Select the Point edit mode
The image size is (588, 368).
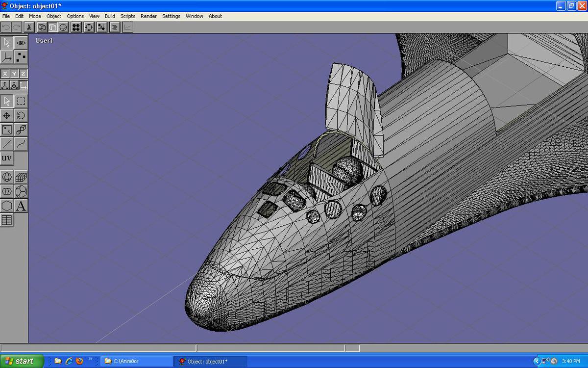21,57
